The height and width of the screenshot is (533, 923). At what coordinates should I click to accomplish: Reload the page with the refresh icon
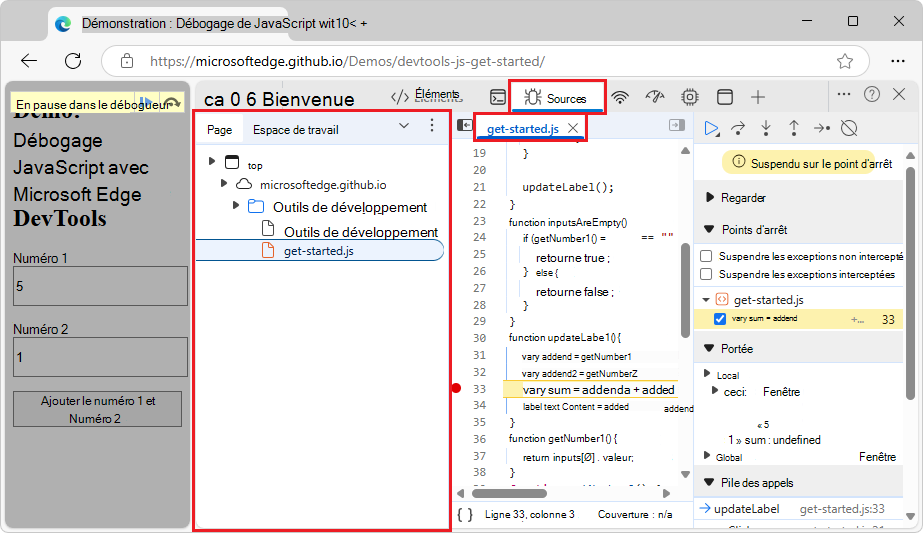pyautogui.click(x=73, y=61)
